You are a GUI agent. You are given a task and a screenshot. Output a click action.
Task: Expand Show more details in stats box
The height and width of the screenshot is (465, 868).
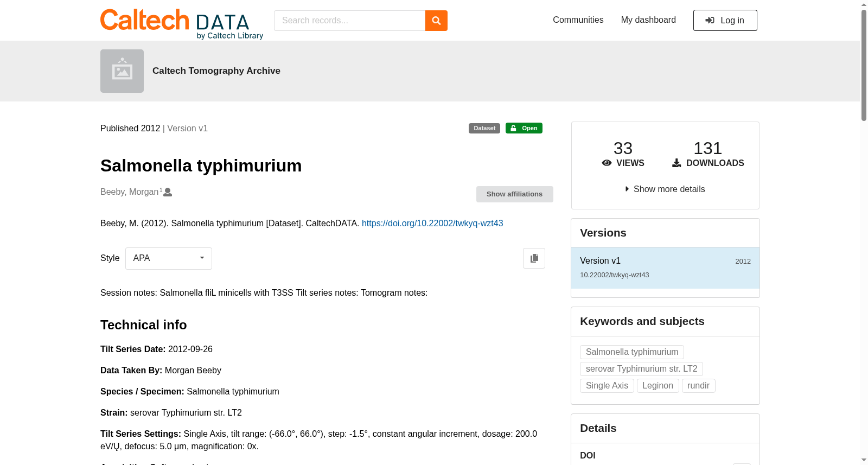[x=665, y=189]
